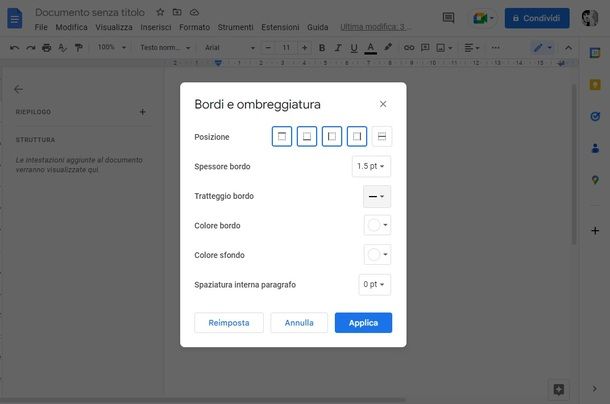Click the Reimposta button
Screen dimensions: 610x404
pos(229,323)
